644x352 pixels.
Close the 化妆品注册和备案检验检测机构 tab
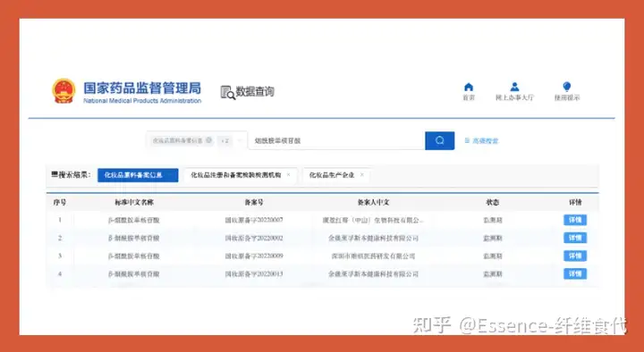288,175
